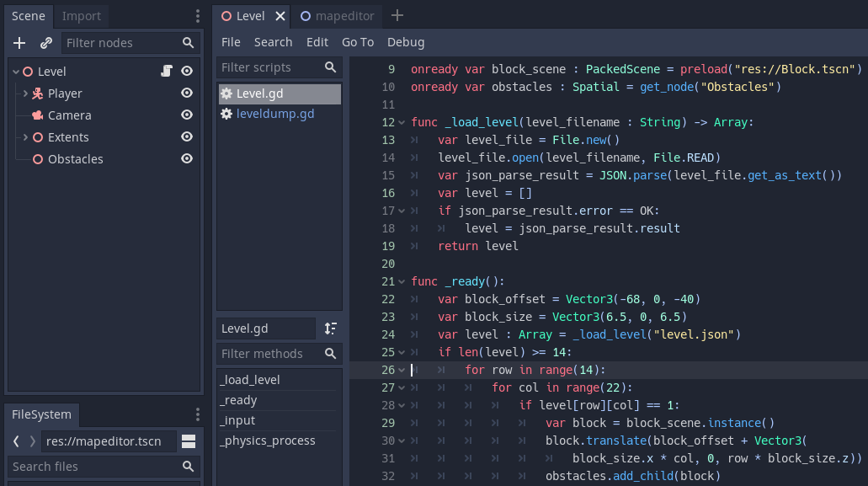The image size is (868, 486).
Task: Open the Debug menu
Action: pos(405,42)
